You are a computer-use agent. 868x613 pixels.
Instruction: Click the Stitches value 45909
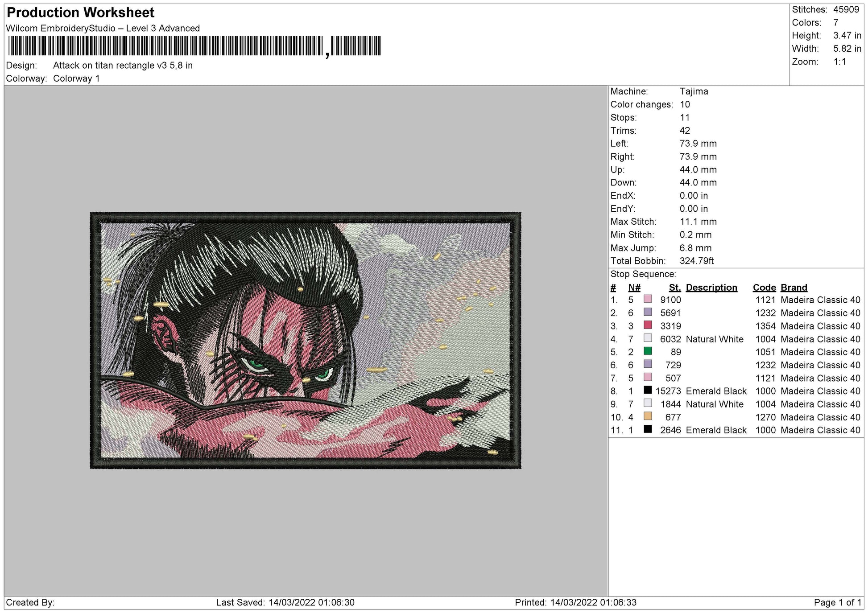click(x=846, y=9)
